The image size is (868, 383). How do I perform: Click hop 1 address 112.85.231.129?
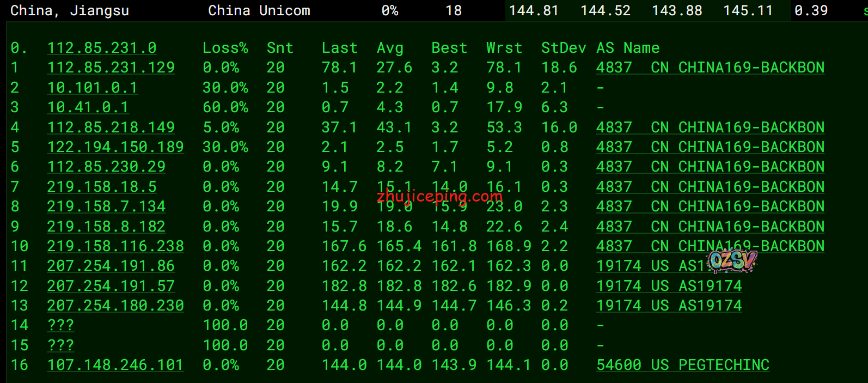111,68
